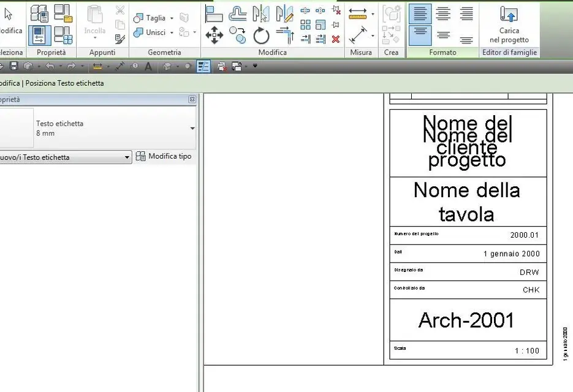The height and width of the screenshot is (392, 573).
Task: Click the Switch Windows icon
Action: point(237,66)
